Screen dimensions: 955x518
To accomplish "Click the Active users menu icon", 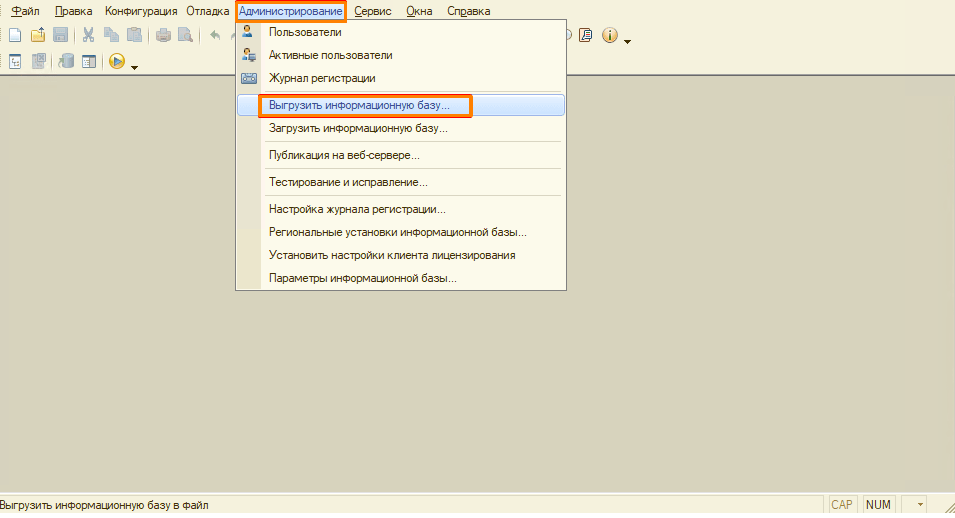I will tap(248, 55).
